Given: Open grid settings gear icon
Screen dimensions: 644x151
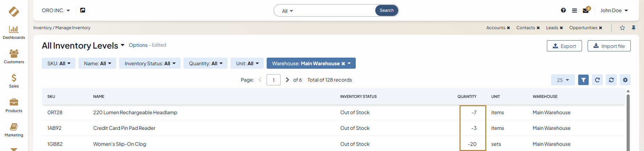Looking at the screenshot, I should [625, 80].
